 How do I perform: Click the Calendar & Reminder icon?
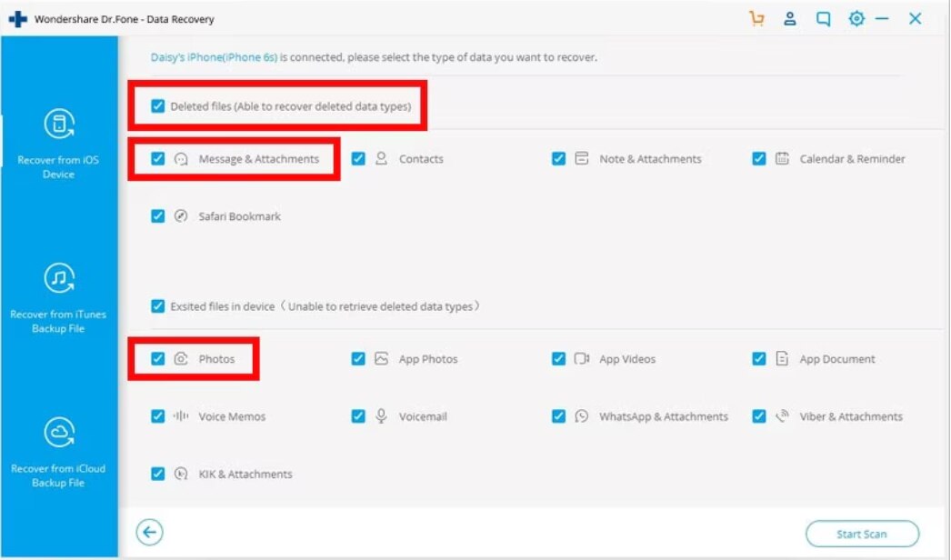pyautogui.click(x=782, y=158)
